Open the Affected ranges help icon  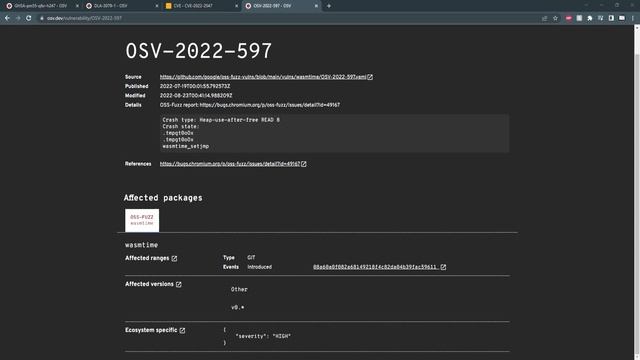pyautogui.click(x=174, y=258)
